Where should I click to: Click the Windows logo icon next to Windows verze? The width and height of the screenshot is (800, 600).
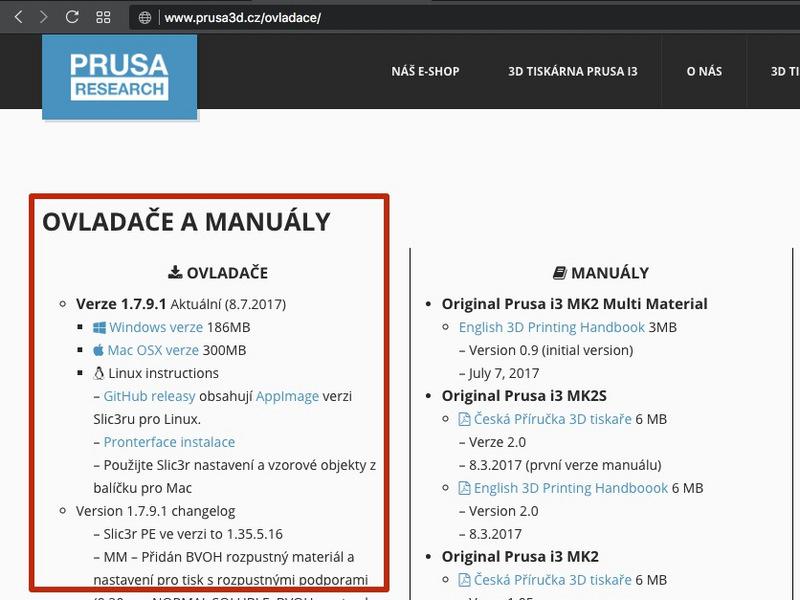(99, 328)
